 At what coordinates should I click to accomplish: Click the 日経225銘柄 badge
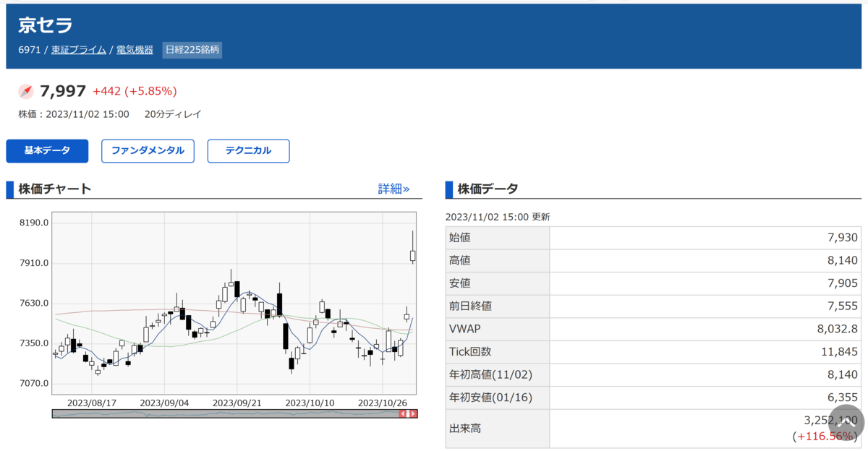click(192, 50)
